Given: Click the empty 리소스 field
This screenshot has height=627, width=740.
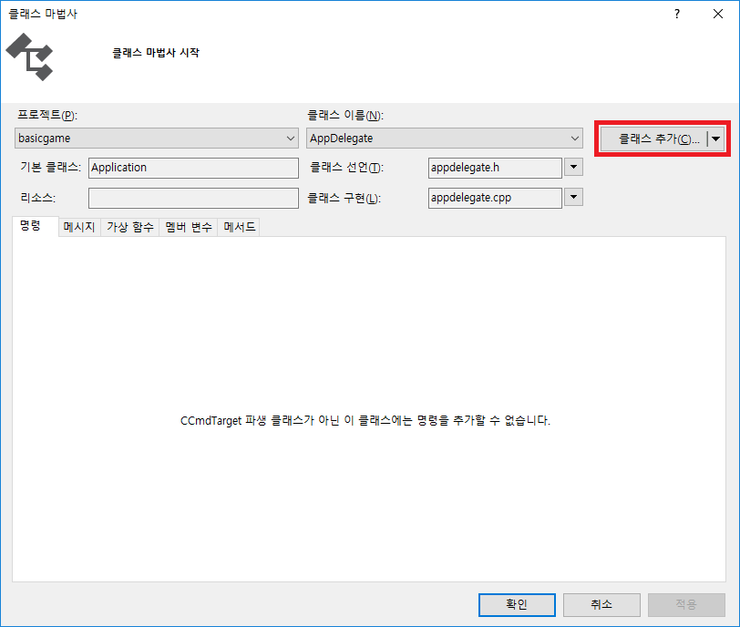Looking at the screenshot, I should tap(193, 198).
